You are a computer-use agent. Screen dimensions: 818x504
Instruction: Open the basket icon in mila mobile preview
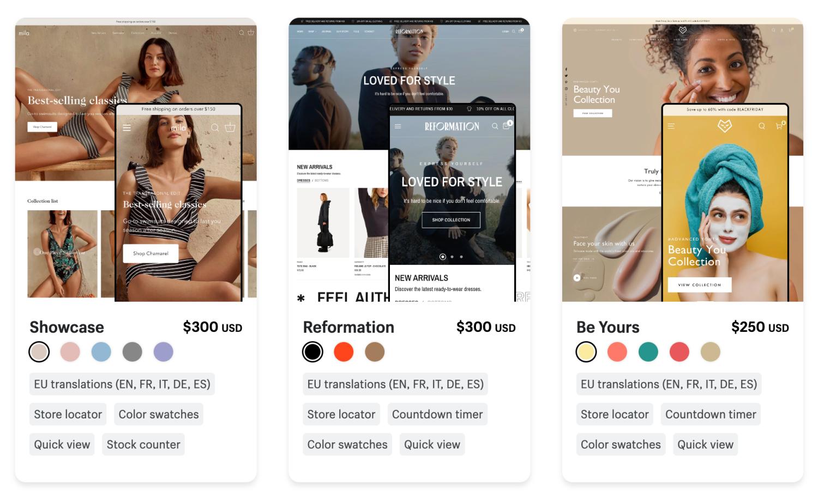pyautogui.click(x=230, y=127)
